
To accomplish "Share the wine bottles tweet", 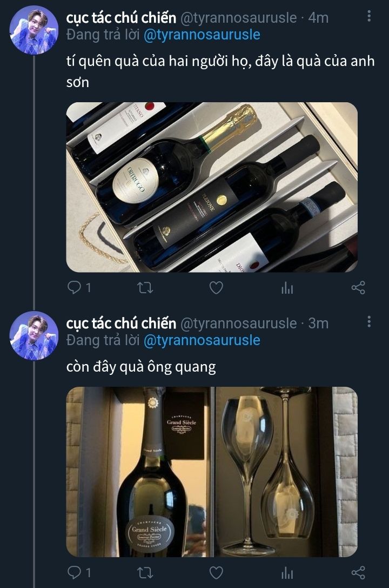I will (358, 288).
